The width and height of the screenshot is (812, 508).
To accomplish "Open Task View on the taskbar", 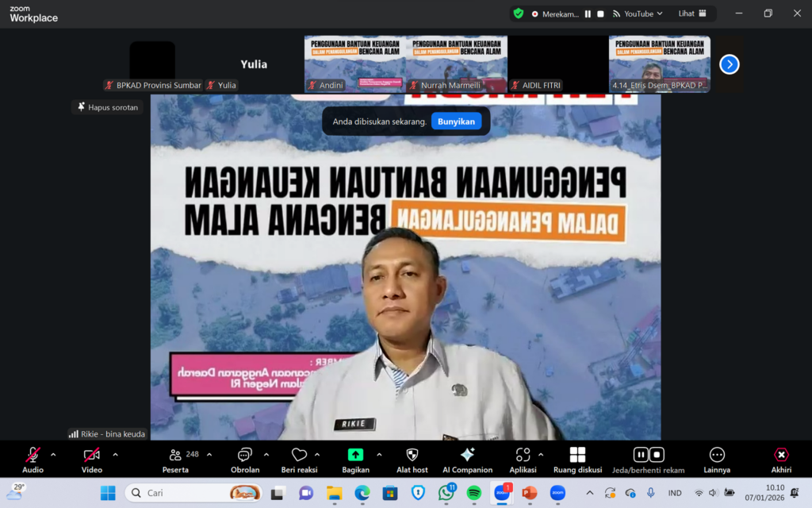I will coord(278,493).
